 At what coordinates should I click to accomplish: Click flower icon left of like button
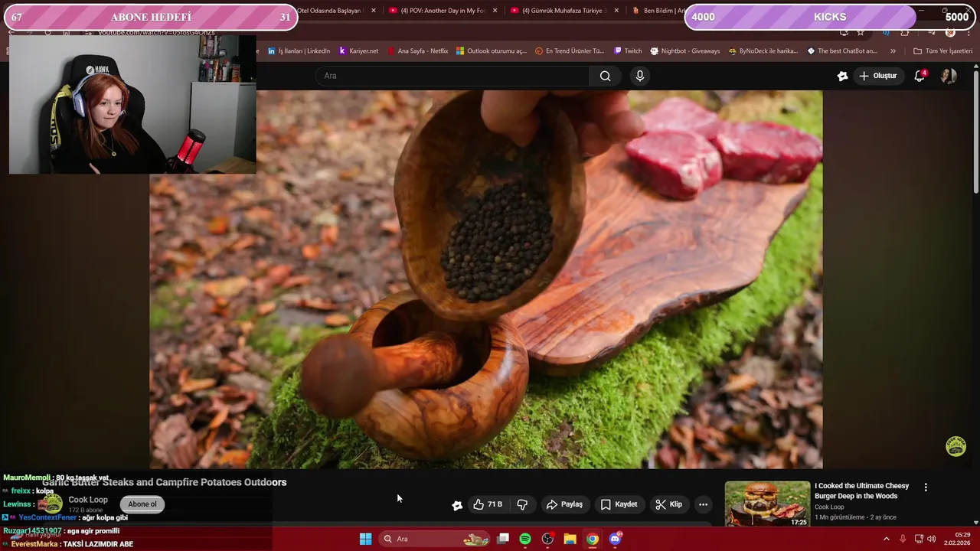click(x=457, y=505)
